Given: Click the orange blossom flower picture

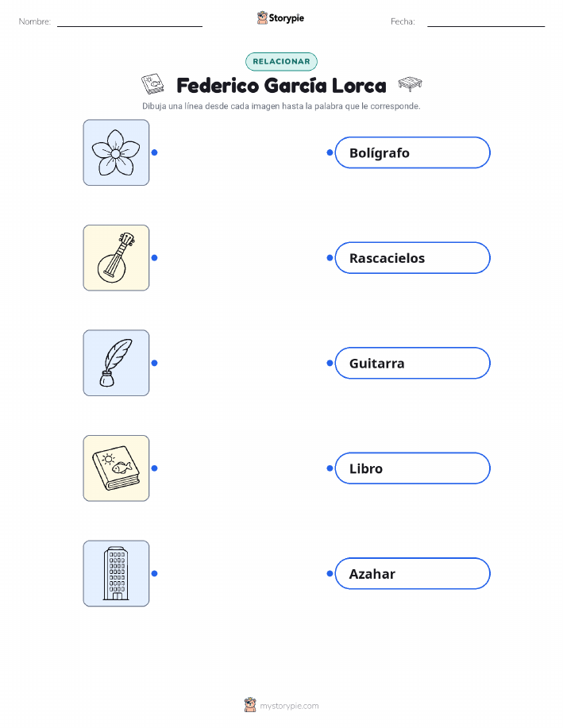Looking at the screenshot, I should [116, 152].
